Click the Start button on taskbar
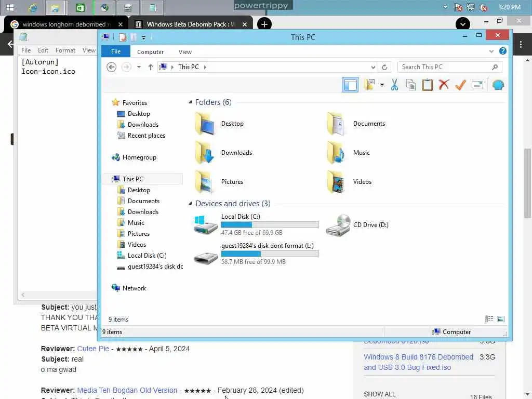 coord(10,7)
